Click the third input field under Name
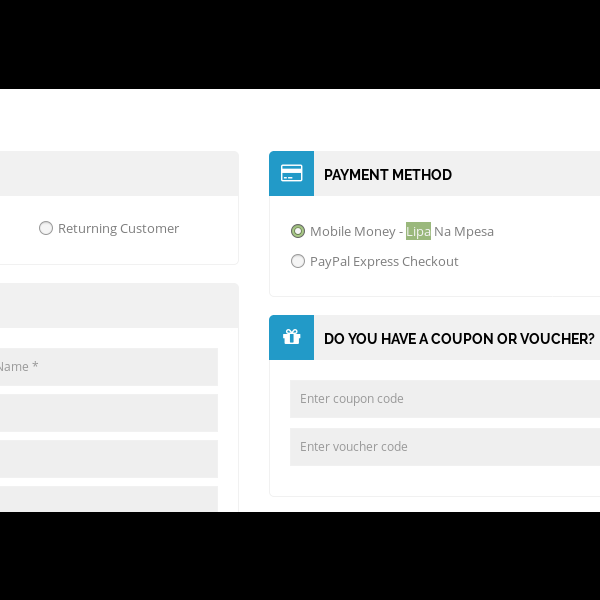 tap(108, 458)
